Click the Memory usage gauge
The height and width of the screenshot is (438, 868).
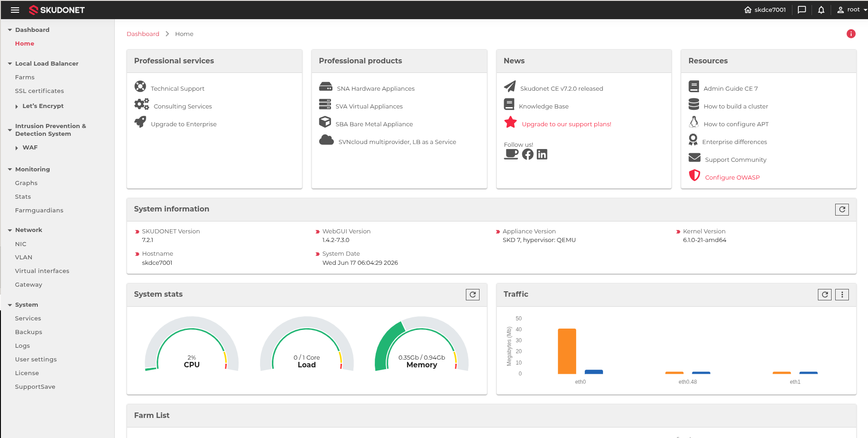422,344
